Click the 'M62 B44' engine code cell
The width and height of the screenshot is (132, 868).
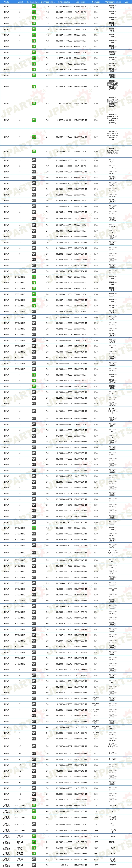[x=113, y=842]
